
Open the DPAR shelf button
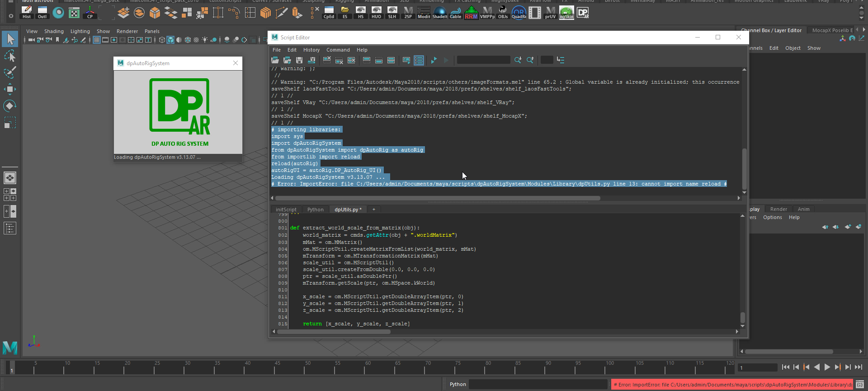tap(583, 13)
